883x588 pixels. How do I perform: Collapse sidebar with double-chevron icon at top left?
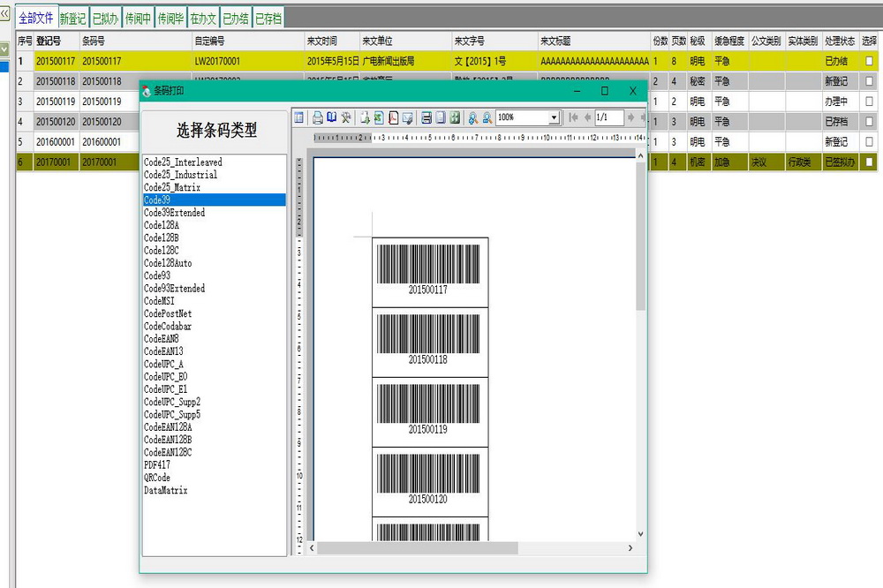coord(4,13)
